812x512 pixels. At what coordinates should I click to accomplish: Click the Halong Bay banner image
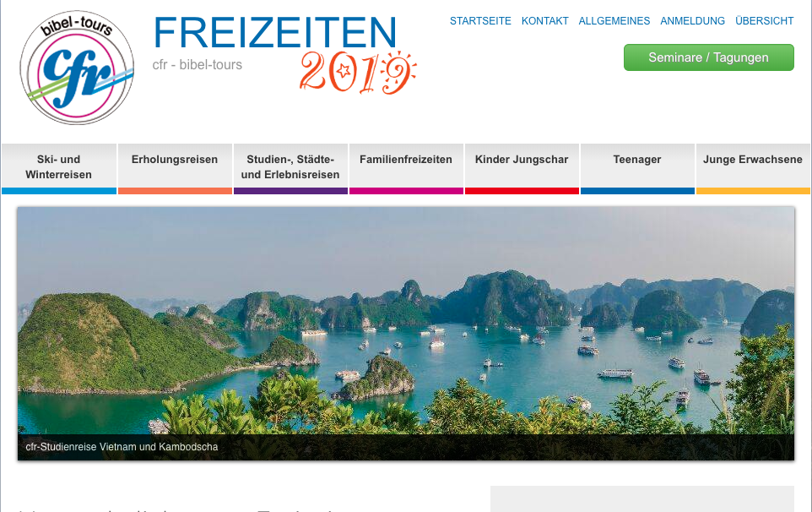[x=406, y=321]
